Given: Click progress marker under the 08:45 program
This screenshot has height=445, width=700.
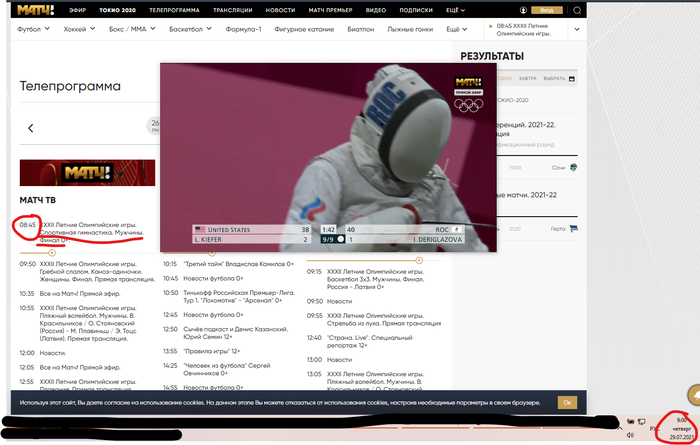Looking at the screenshot, I should click(x=52, y=253).
